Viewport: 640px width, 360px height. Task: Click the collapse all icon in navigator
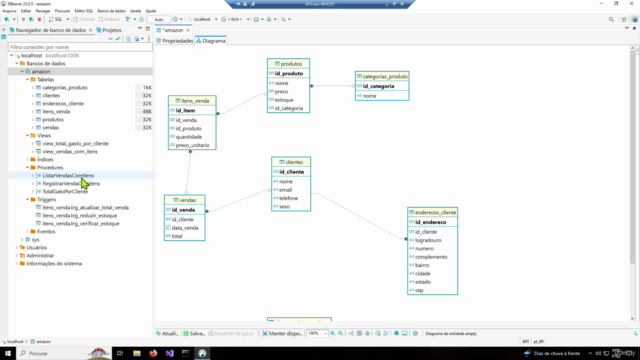click(x=110, y=39)
